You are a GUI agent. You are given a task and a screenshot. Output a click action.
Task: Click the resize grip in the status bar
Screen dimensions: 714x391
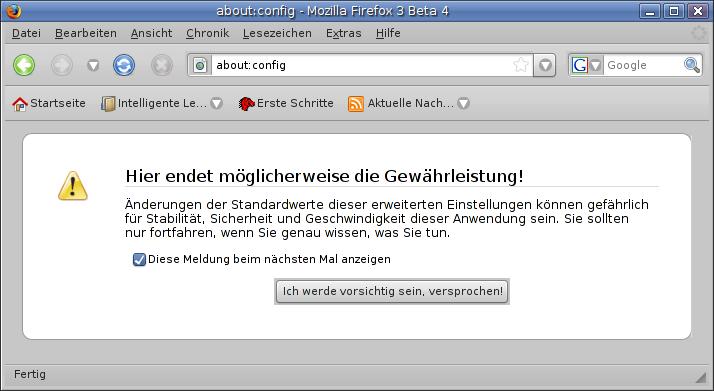point(700,377)
